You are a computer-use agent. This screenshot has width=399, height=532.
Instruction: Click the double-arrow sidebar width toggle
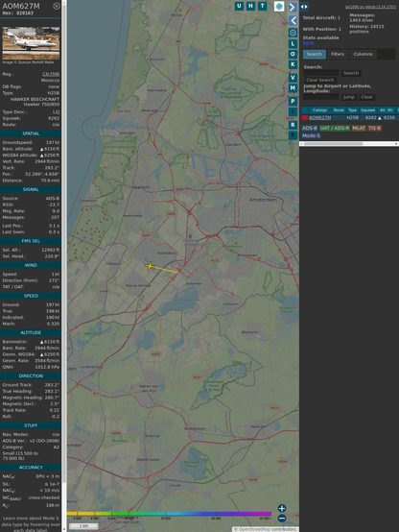coord(304,7)
